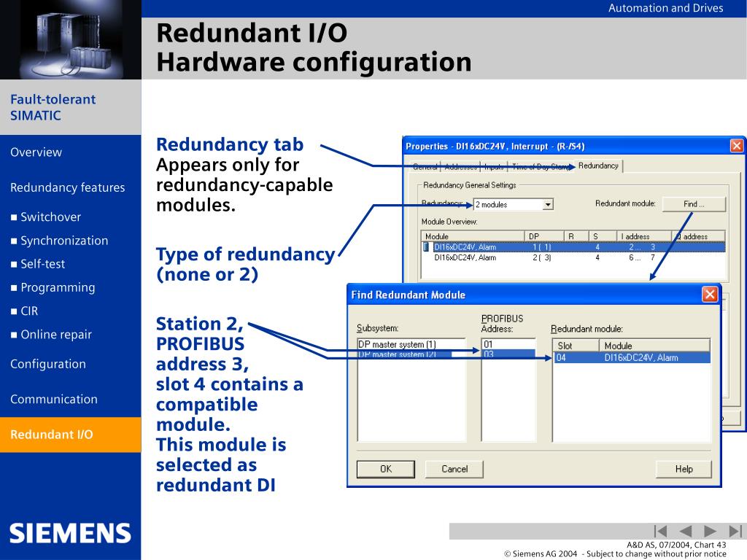
Task: Go to Programming section
Action: pos(58,287)
